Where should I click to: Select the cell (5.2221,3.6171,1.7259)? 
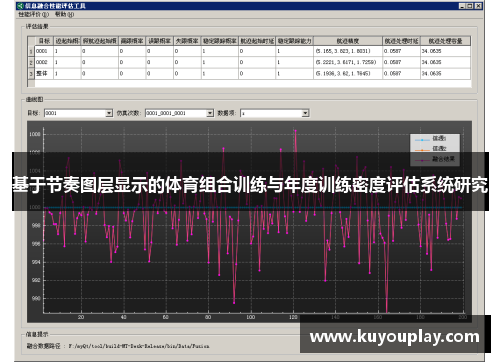click(x=348, y=62)
